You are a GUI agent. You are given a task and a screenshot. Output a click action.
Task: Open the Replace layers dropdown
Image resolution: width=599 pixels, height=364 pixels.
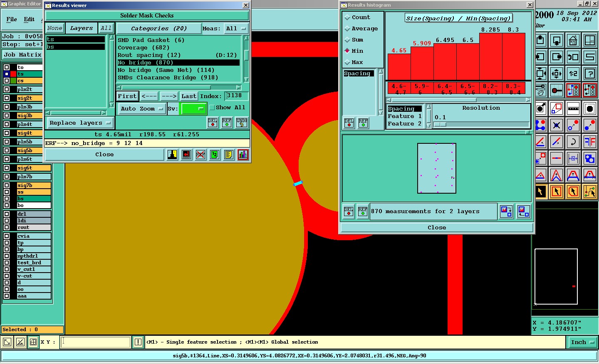coord(79,123)
